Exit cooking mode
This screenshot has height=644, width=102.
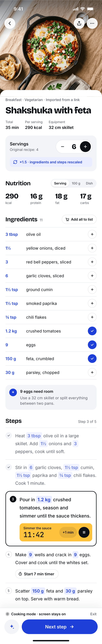pos(93,614)
